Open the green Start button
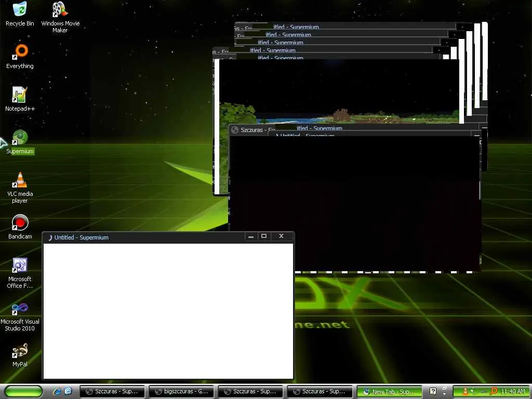The height and width of the screenshot is (399, 532). click(24, 392)
